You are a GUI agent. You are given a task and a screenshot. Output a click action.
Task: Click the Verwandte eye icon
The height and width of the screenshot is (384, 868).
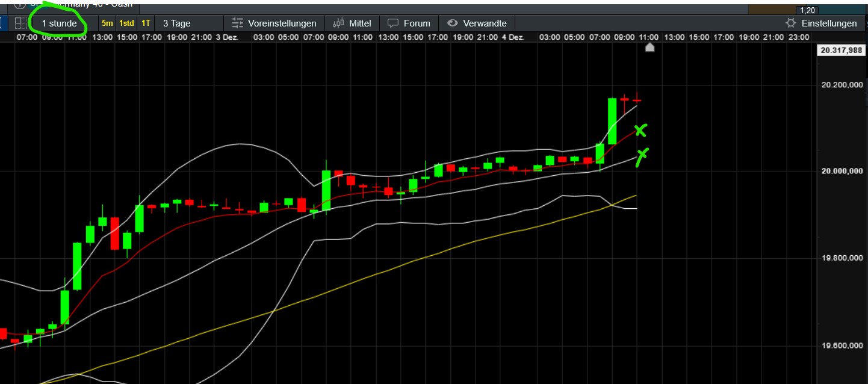(452, 23)
